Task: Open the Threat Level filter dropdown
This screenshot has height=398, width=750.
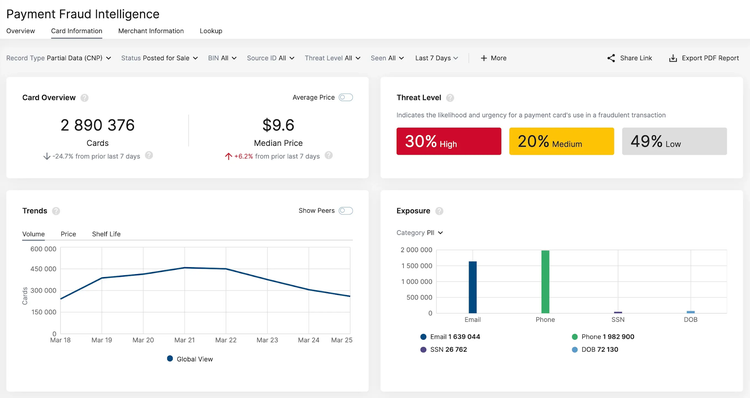Action: point(333,58)
